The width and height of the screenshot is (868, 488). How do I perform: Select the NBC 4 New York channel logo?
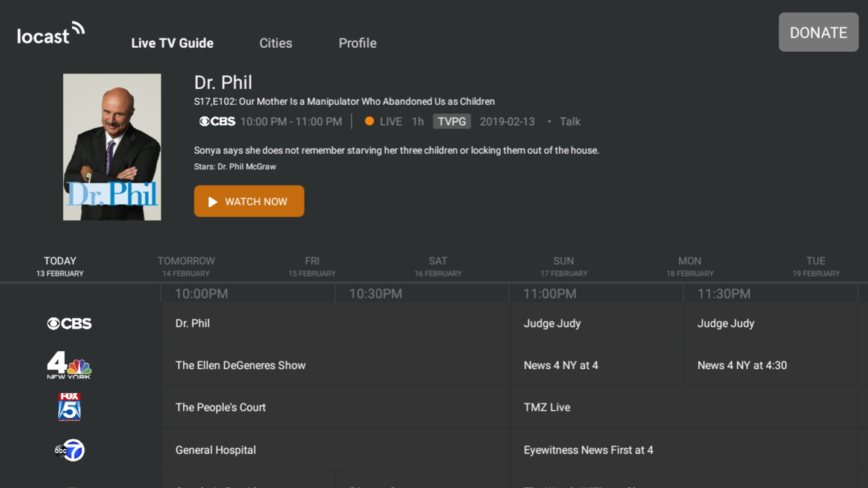(69, 365)
